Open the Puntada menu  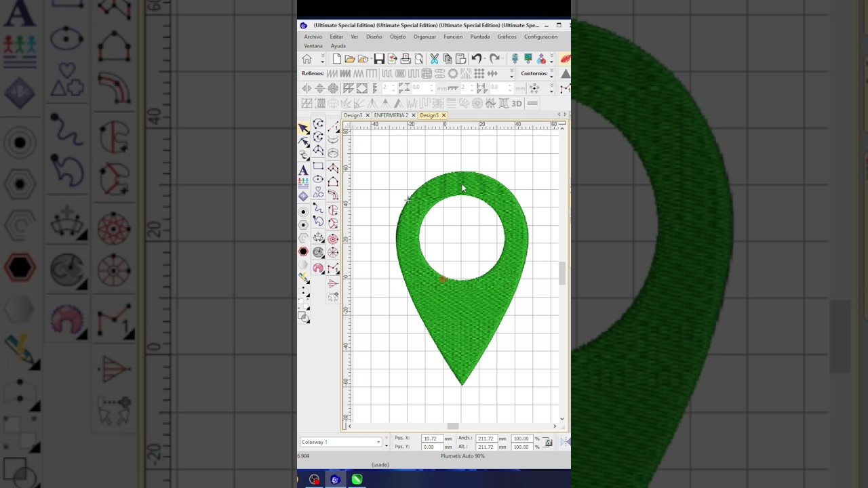tap(480, 37)
